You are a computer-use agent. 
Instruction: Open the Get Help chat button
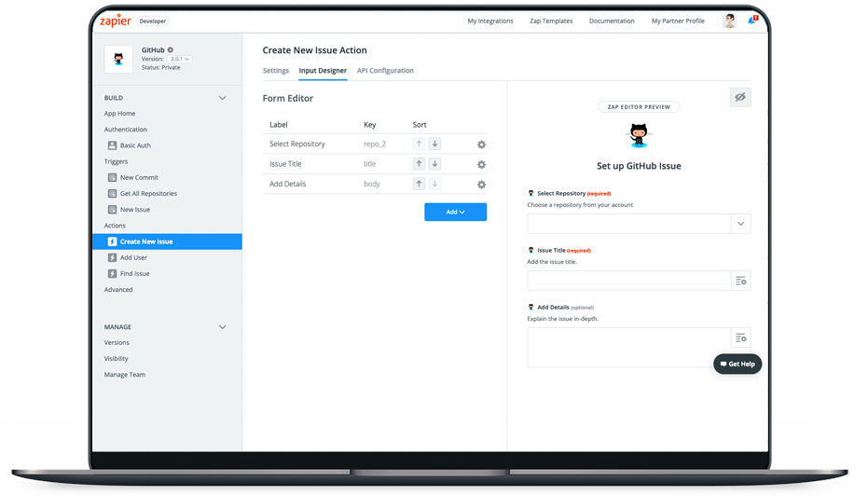click(x=737, y=364)
